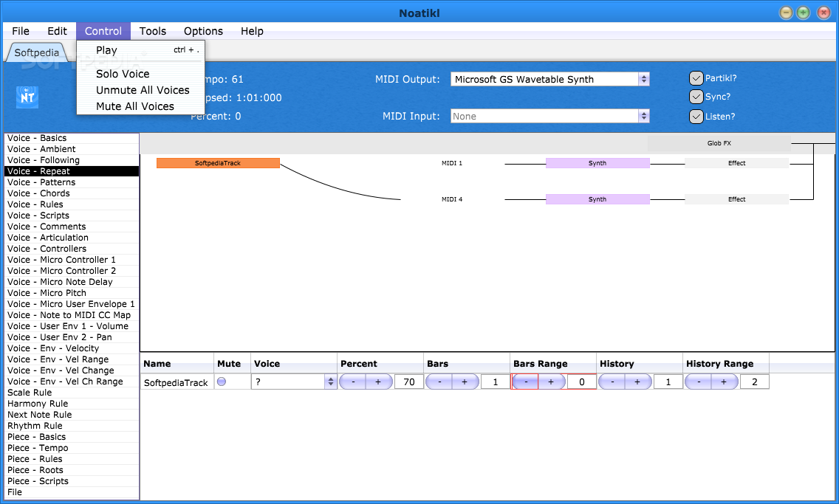Open the Options menu
The width and height of the screenshot is (839, 504).
coord(203,31)
